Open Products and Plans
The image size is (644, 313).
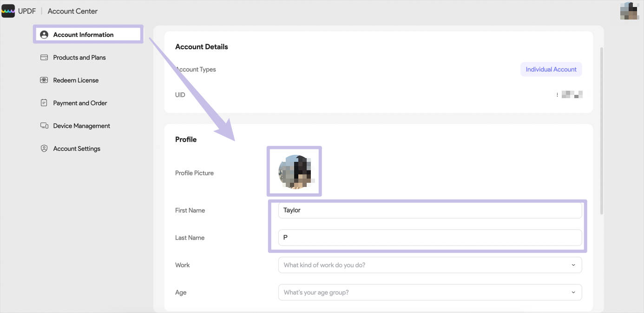(79, 58)
